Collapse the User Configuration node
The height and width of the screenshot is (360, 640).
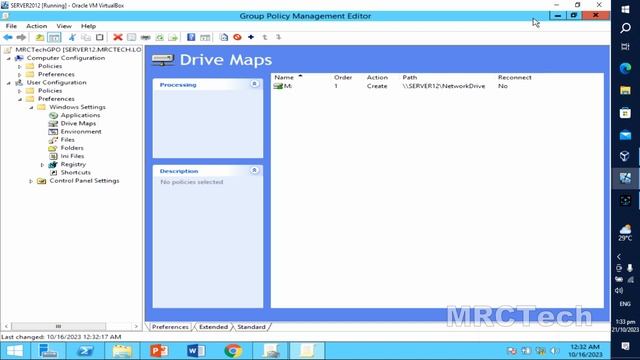[9, 83]
